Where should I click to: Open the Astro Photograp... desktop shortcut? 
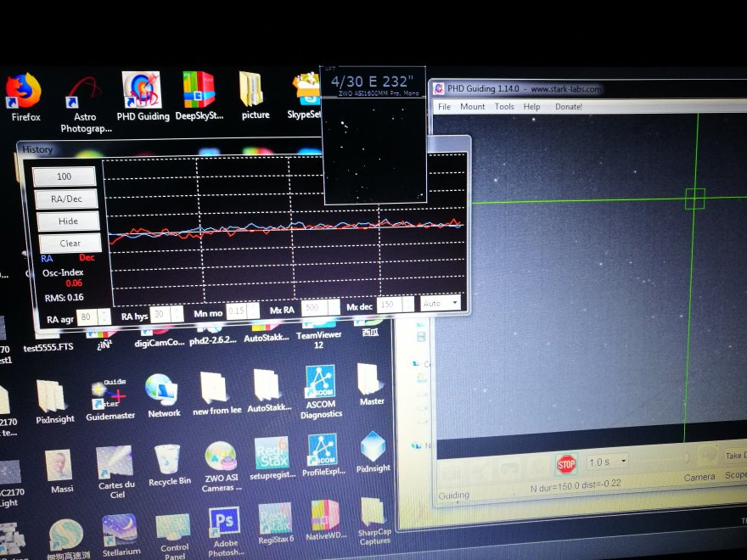point(86,104)
